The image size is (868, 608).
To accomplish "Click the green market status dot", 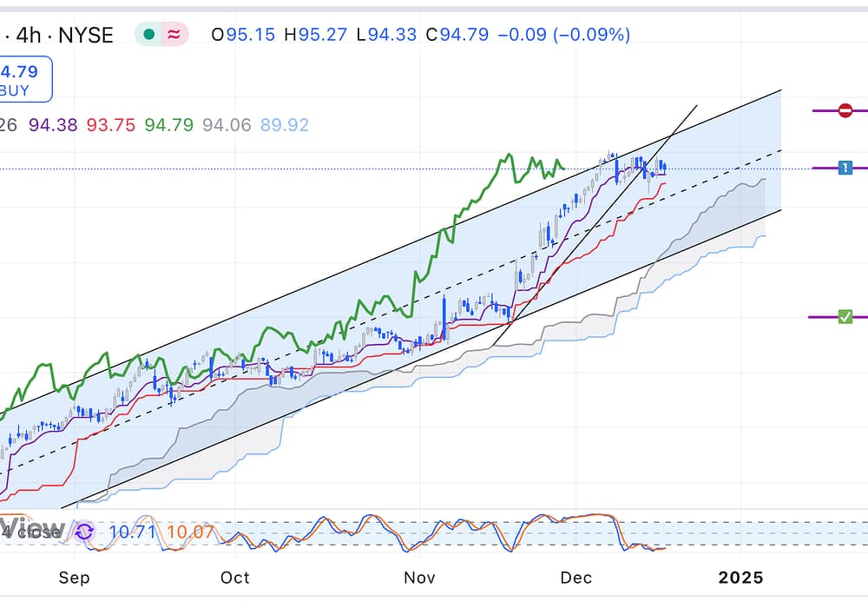I will pos(149,35).
